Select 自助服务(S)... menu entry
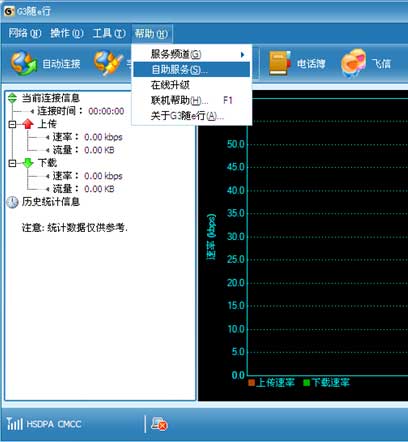408x442 pixels. [192, 70]
